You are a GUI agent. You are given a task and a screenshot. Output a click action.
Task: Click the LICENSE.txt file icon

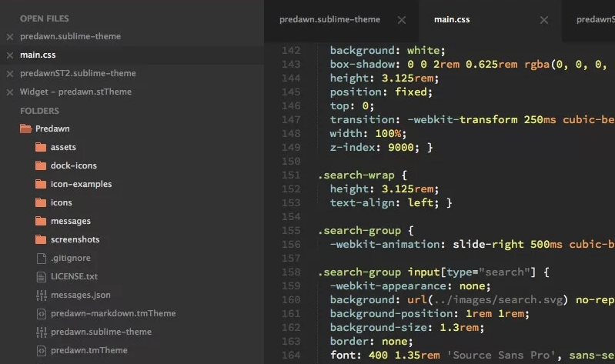[x=42, y=276]
